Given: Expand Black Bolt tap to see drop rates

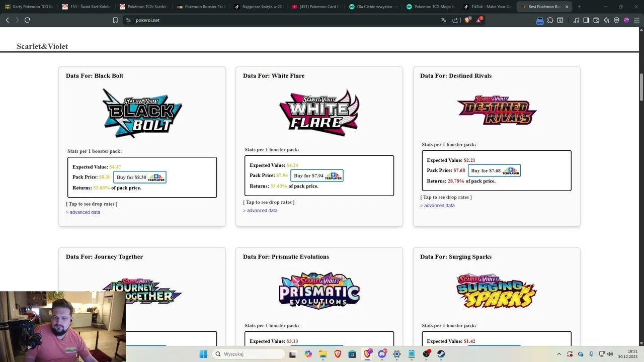Looking at the screenshot, I should click(92, 204).
